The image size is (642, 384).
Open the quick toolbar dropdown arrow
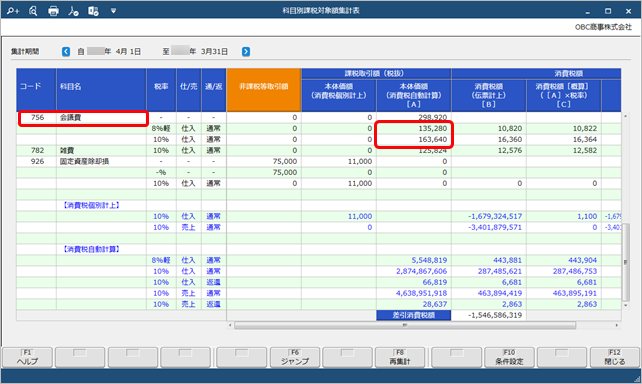113,11
